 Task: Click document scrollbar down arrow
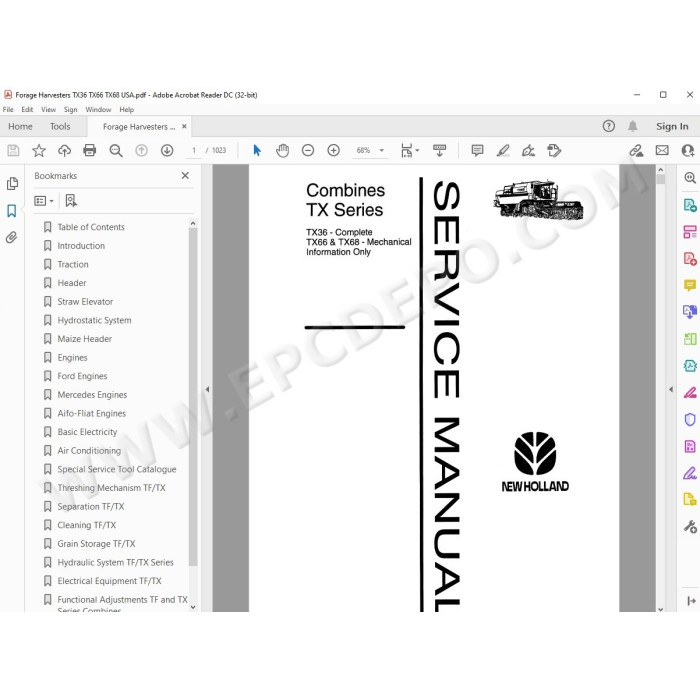(x=660, y=609)
